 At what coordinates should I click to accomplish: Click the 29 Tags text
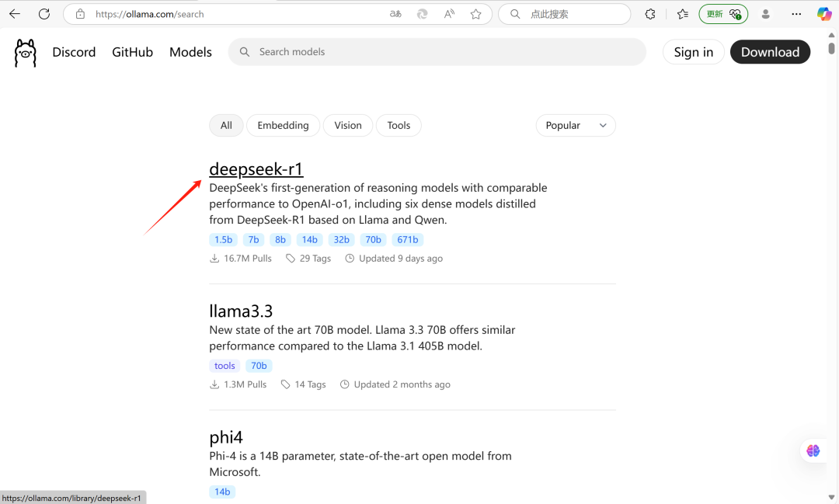pos(315,259)
